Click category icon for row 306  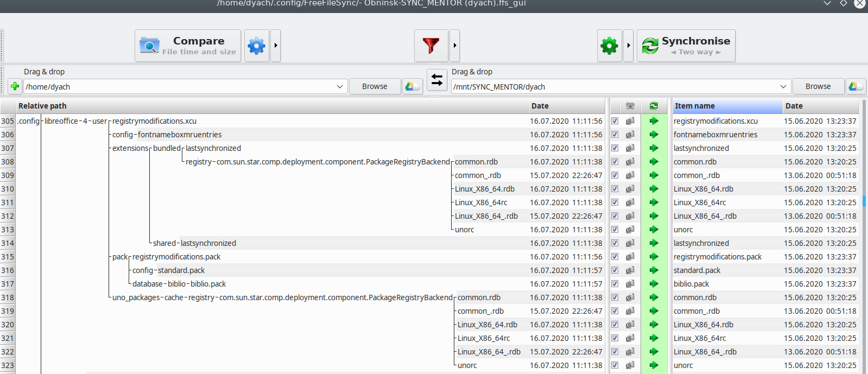[x=630, y=135]
